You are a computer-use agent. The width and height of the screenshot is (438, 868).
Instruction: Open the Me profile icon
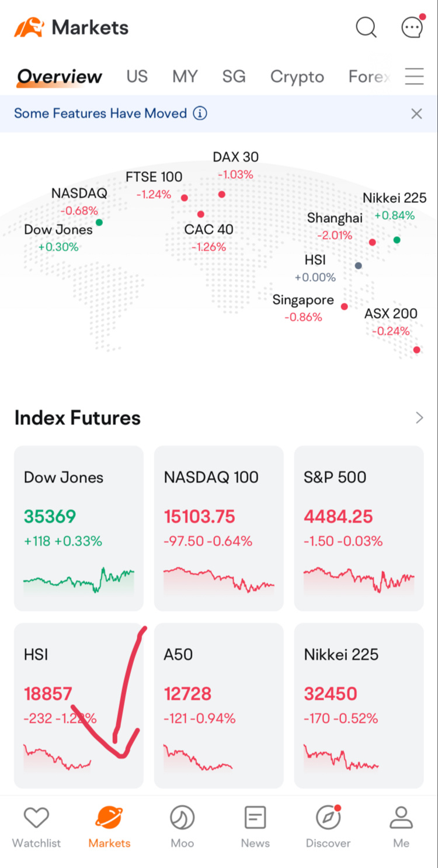click(x=401, y=818)
